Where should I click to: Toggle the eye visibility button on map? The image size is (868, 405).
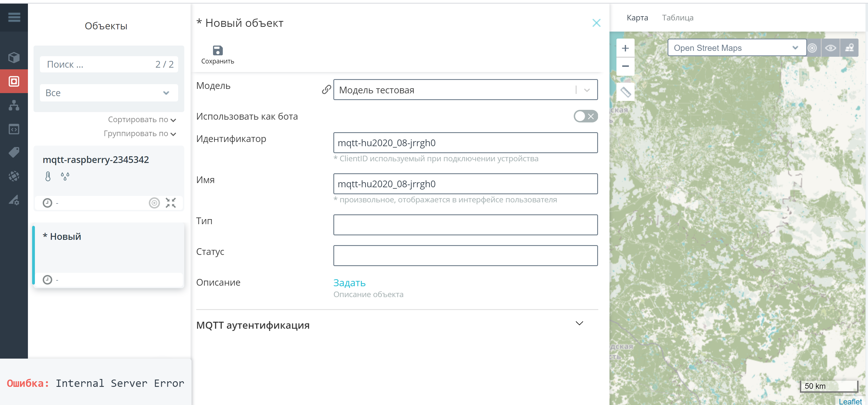click(x=830, y=48)
